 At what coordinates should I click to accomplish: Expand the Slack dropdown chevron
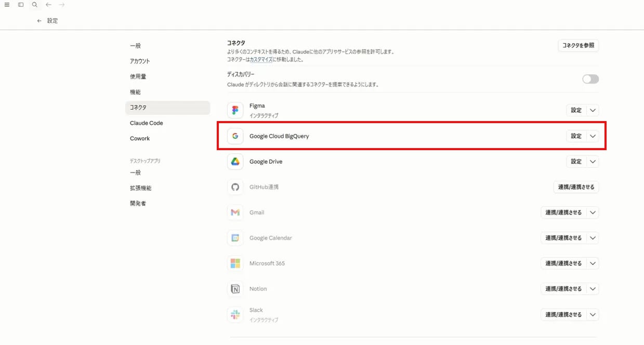[593, 314]
